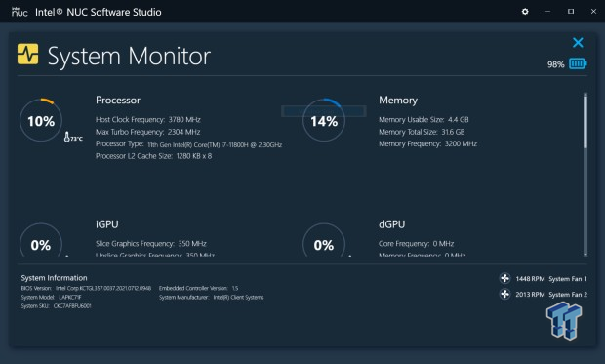The height and width of the screenshot is (364, 605).
Task: Click the dGPU heading
Action: pos(391,224)
